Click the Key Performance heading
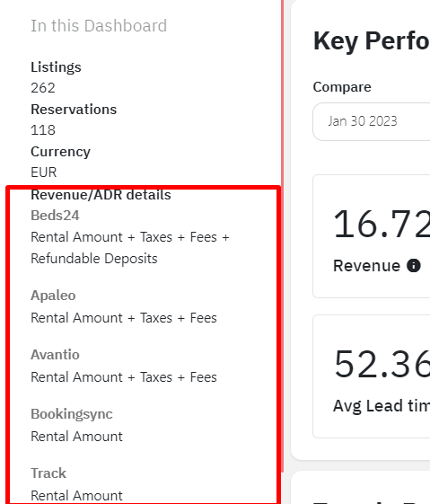Screen dimensions: 430x504 tap(372, 41)
